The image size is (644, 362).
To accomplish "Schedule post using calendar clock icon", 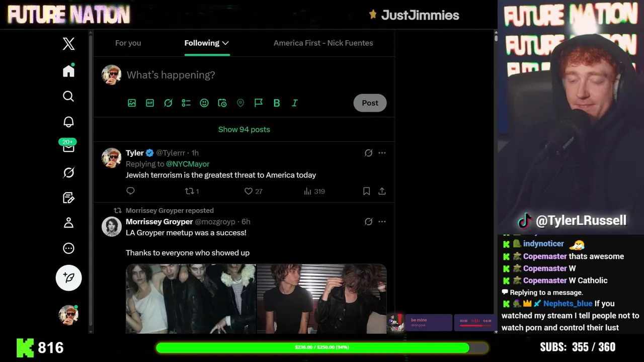I will (222, 103).
